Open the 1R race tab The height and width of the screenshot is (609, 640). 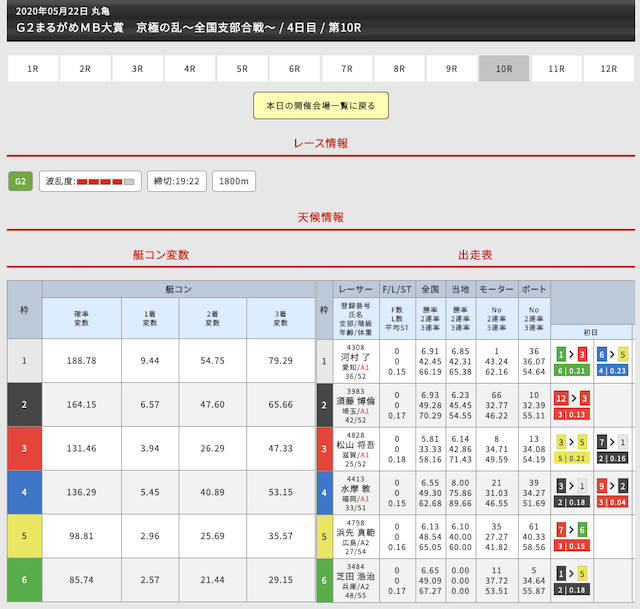pyautogui.click(x=33, y=69)
